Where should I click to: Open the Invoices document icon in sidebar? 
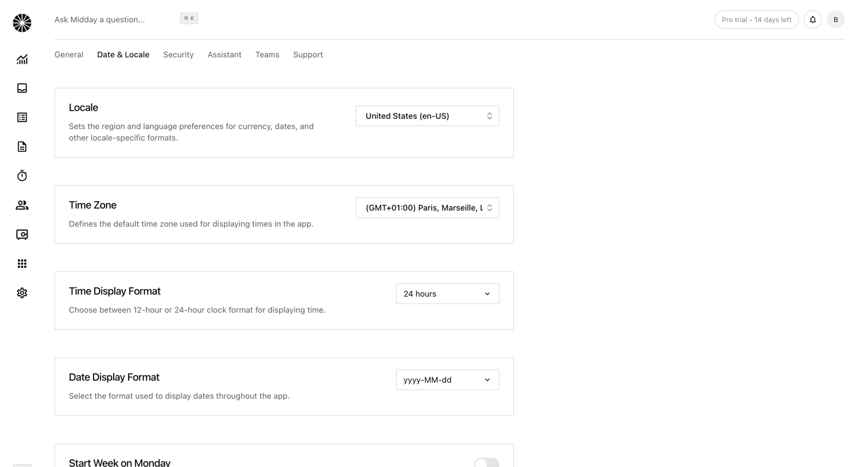click(22, 147)
